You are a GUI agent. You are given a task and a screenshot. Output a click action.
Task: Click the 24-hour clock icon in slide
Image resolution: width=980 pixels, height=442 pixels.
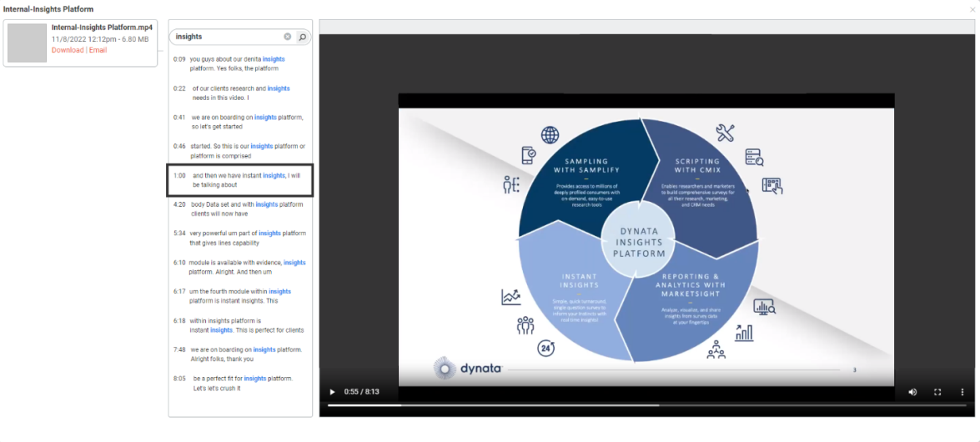click(547, 349)
